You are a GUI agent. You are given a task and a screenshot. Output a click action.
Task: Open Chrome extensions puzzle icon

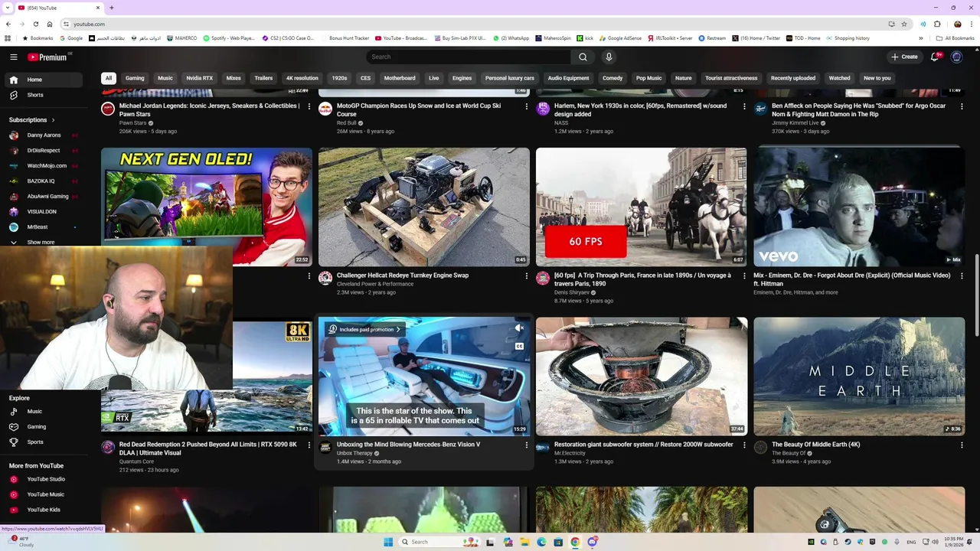(x=937, y=24)
